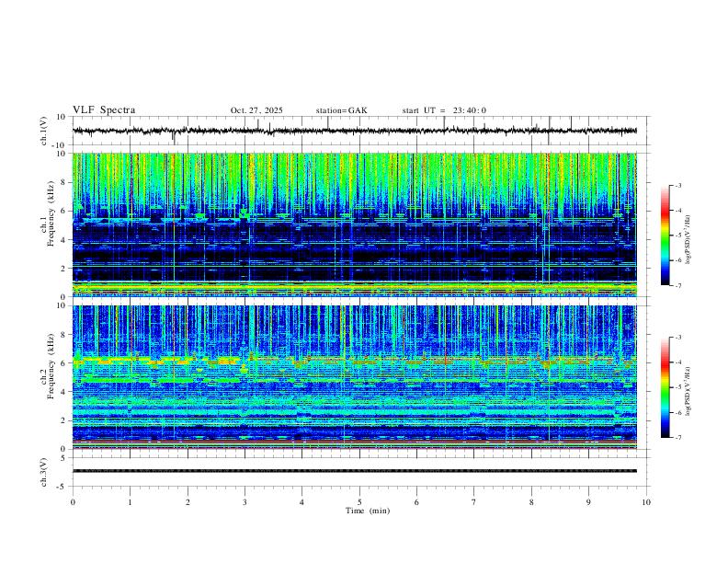The height and width of the screenshot is (563, 728).
Task: Click the "1" minute tick label
Action: 130,502
